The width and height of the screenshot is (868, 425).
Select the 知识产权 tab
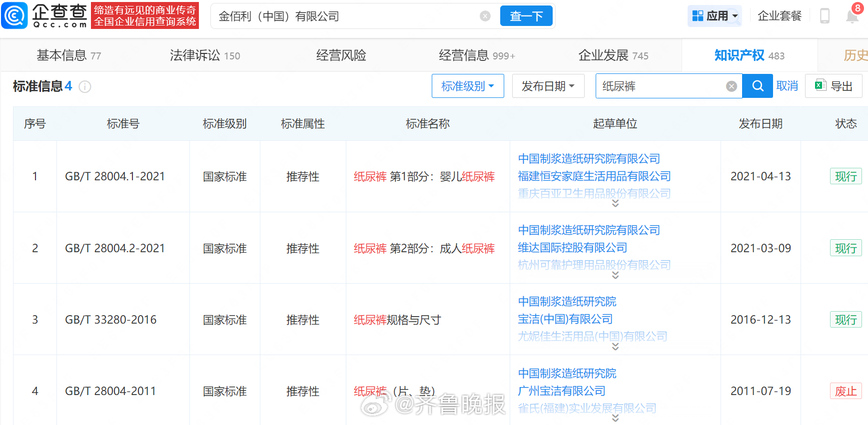click(x=750, y=55)
